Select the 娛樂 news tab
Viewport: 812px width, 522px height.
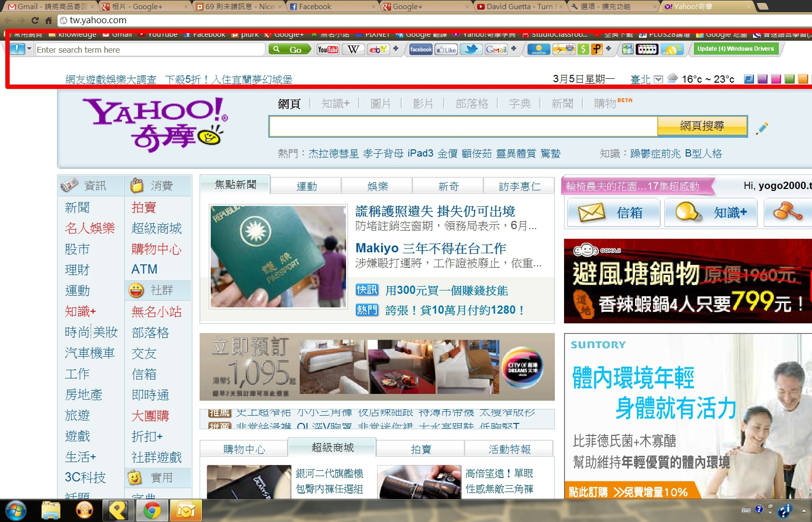377,186
